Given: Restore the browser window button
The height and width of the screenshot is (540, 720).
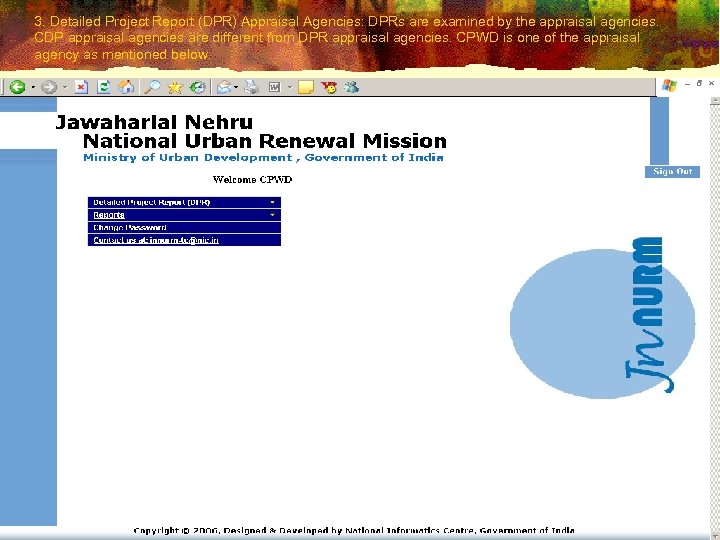Looking at the screenshot, I should [x=699, y=83].
